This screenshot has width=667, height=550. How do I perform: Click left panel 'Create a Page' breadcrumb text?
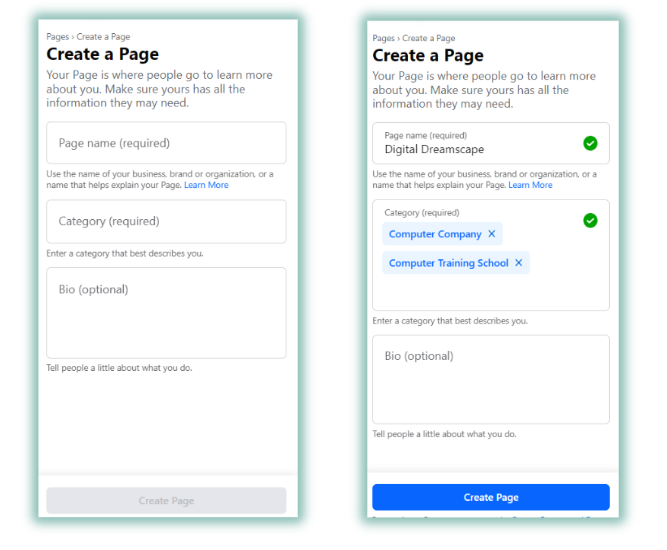click(x=103, y=37)
